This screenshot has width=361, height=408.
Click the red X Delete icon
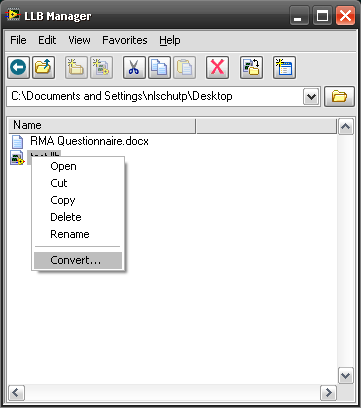pyautogui.click(x=217, y=68)
